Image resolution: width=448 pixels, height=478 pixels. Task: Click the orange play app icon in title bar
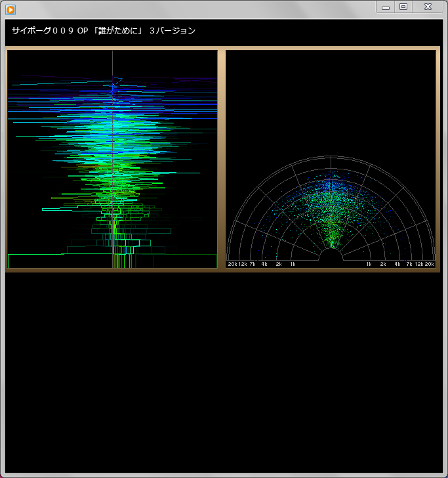(10, 10)
